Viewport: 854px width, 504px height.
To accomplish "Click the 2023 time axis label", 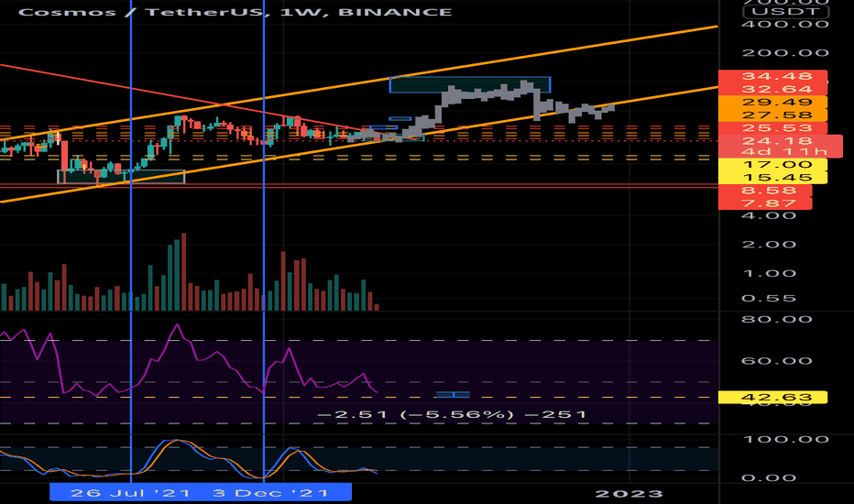I will tap(630, 494).
